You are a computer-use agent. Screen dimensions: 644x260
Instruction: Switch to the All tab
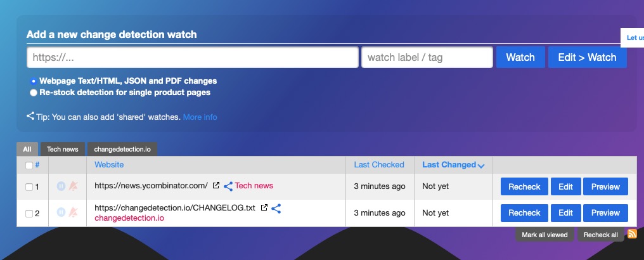27,149
